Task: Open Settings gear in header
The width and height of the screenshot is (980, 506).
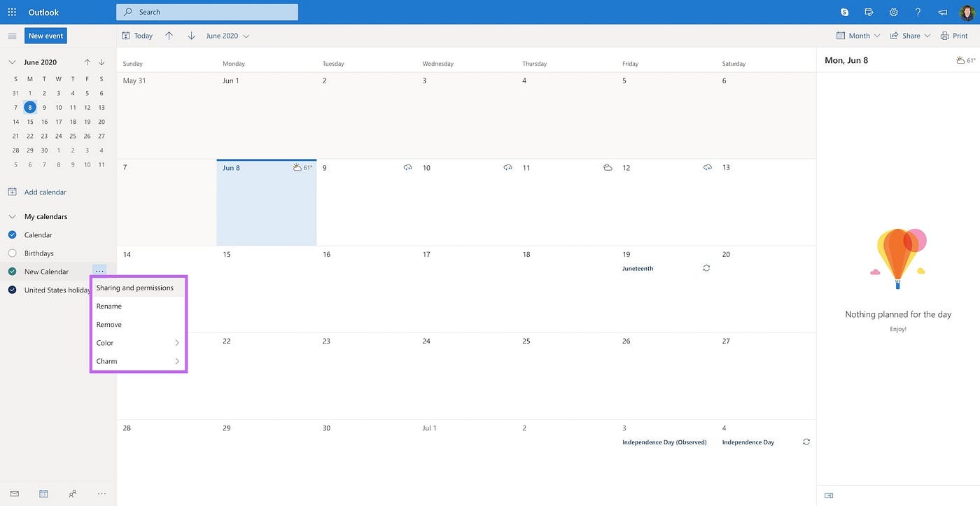Action: pyautogui.click(x=894, y=12)
